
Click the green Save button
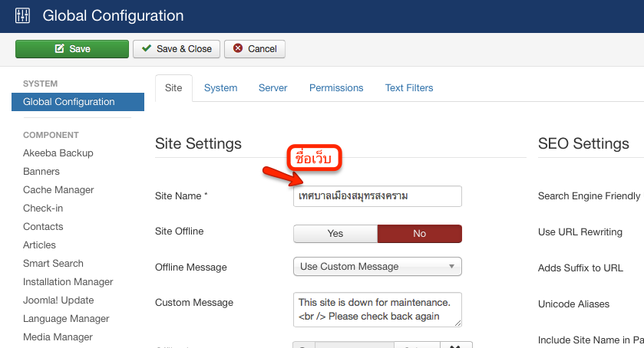72,49
